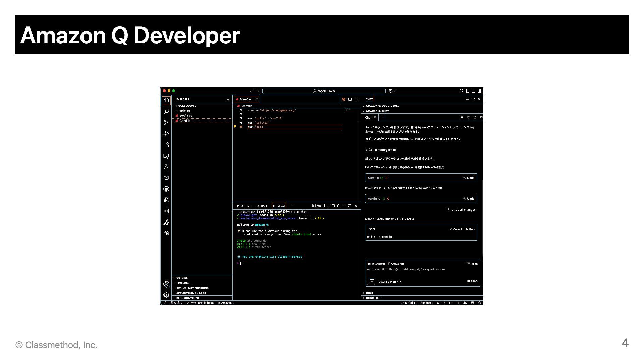The image size is (644, 362).
Task: Open the GitHub view in activity bar
Action: (x=166, y=189)
